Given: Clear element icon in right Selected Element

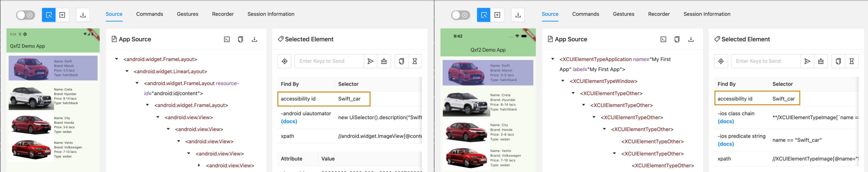Looking at the screenshot, I should tap(821, 61).
